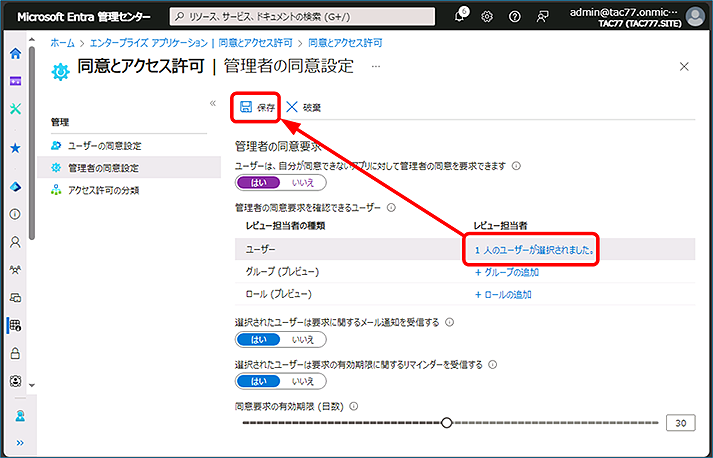Open the Groups people icon in sidebar

click(15, 270)
